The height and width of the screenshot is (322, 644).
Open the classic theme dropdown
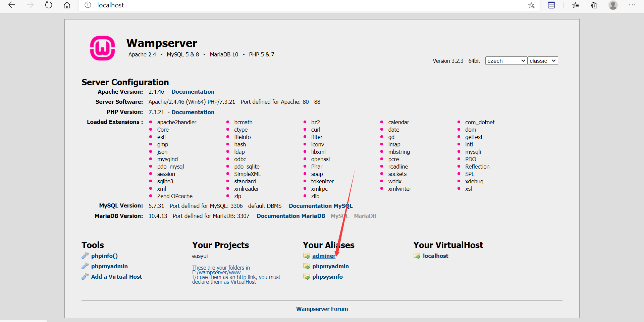pos(543,61)
